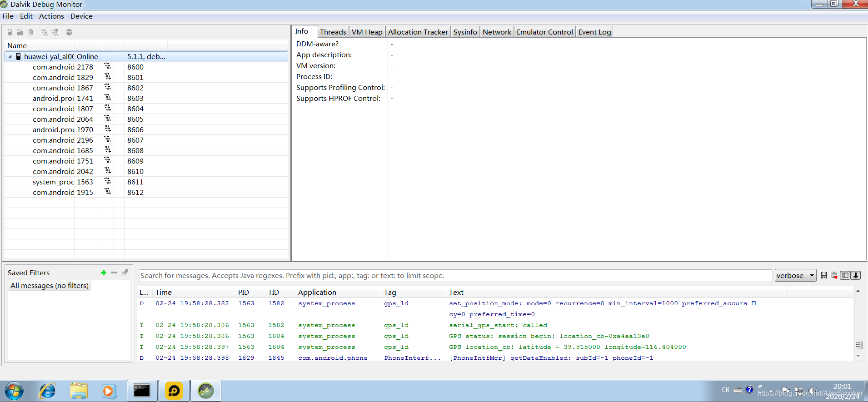Click the volume speaker tray icon
This screenshot has width=868, height=402.
point(813,391)
